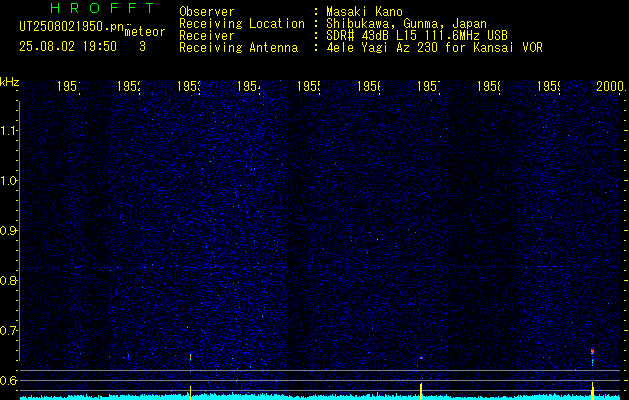Select 4ele Yagi Az 230 for Kansai VOR
Image resolution: width=629 pixels, height=400 pixels.
pos(434,48)
